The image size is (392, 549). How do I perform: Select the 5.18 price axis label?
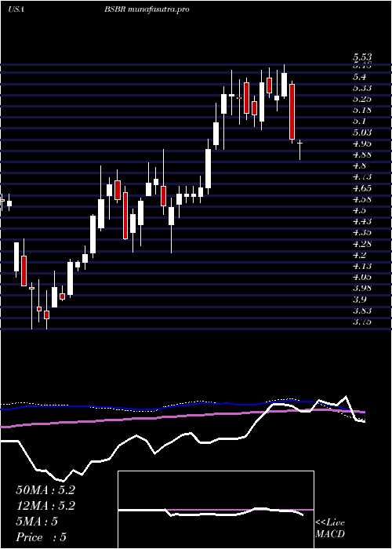point(362,111)
